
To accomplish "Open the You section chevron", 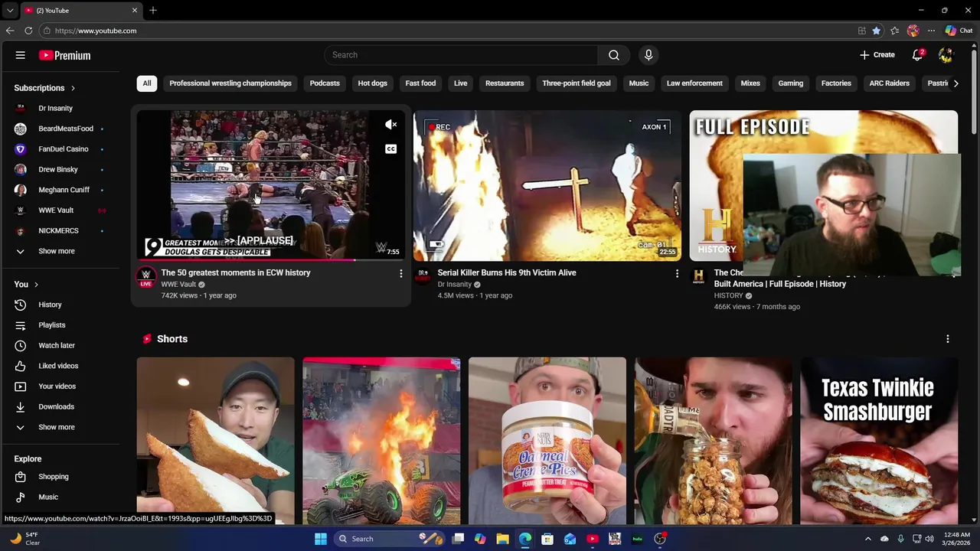I will [36, 285].
